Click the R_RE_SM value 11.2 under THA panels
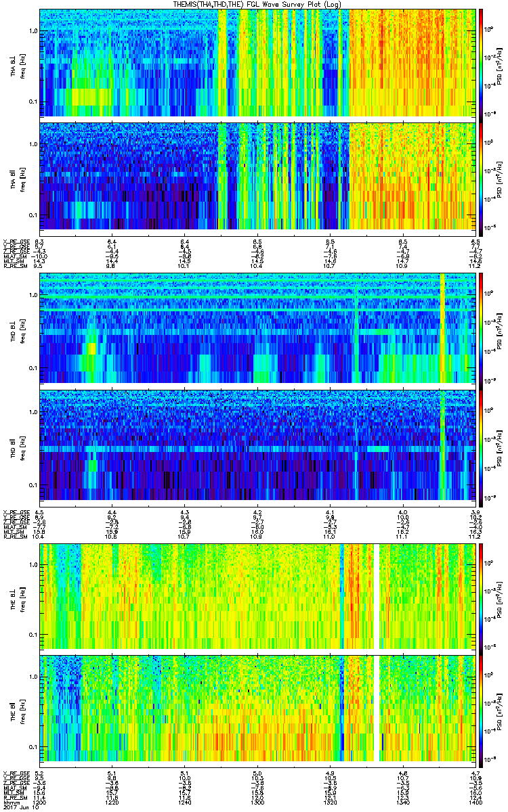This screenshot has width=508, height=812. pyautogui.click(x=475, y=267)
